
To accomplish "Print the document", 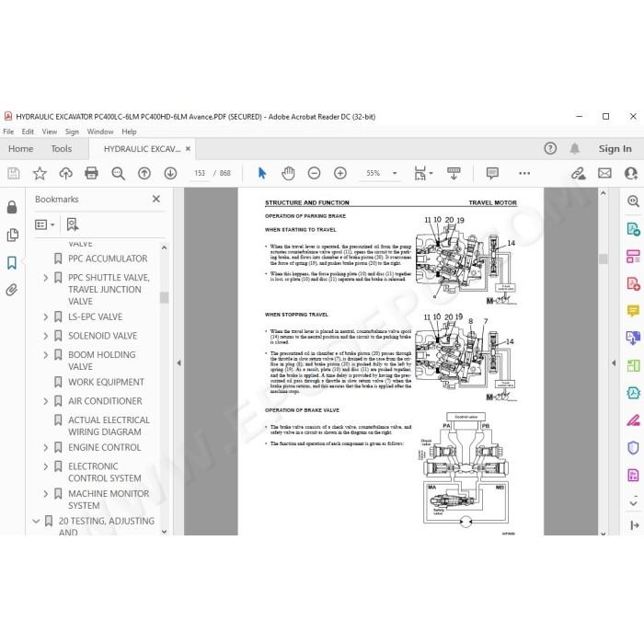I will coord(91,173).
